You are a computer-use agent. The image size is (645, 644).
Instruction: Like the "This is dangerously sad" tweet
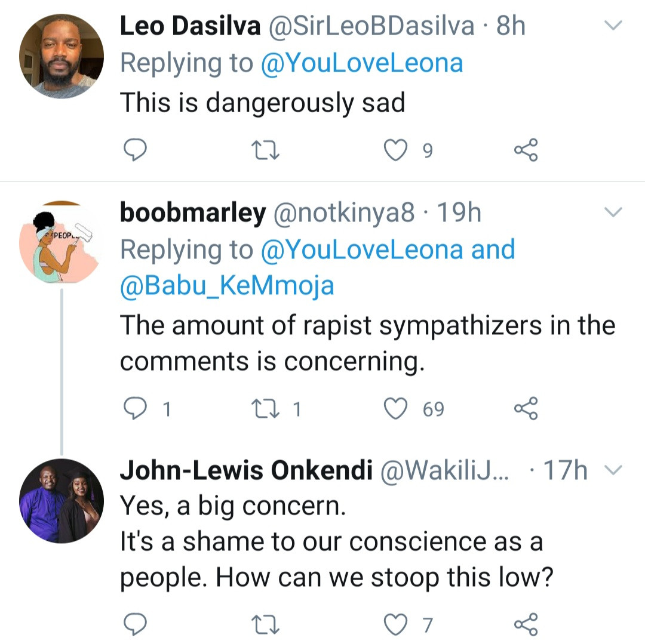394,150
